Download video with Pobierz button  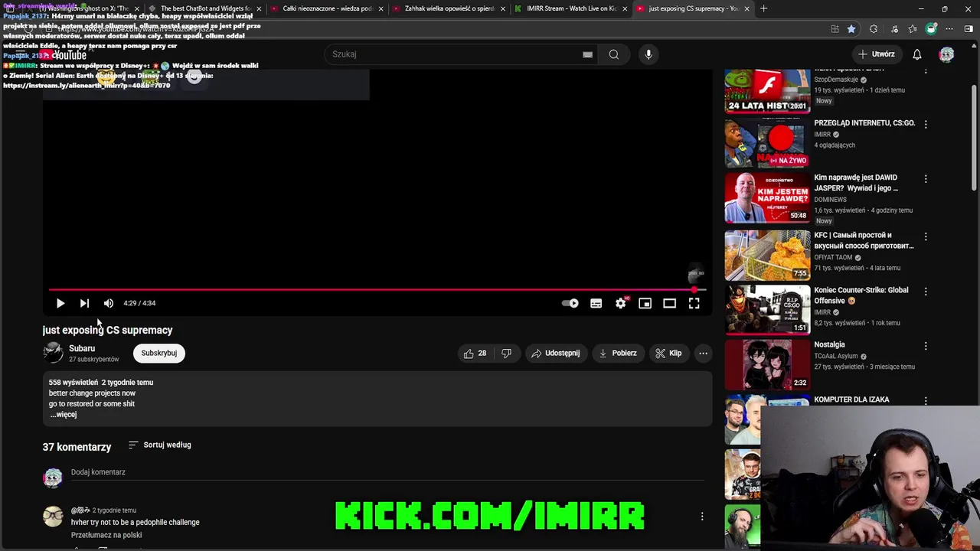pos(618,353)
